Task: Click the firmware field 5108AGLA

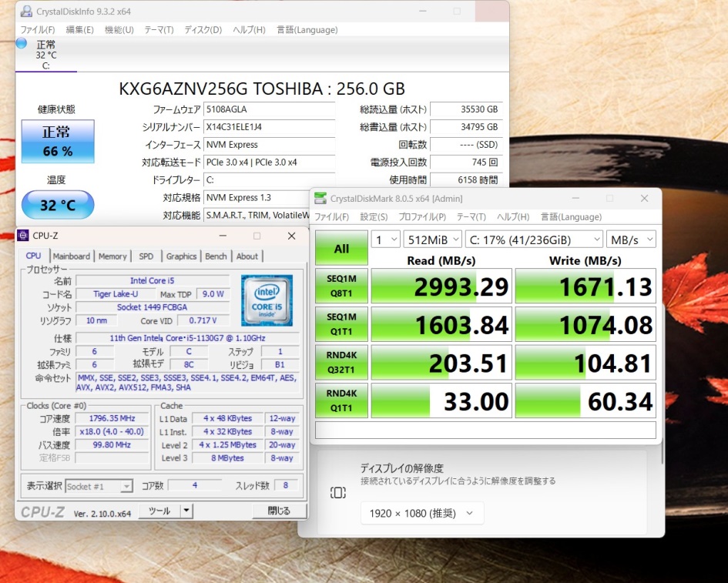Action: point(270,109)
